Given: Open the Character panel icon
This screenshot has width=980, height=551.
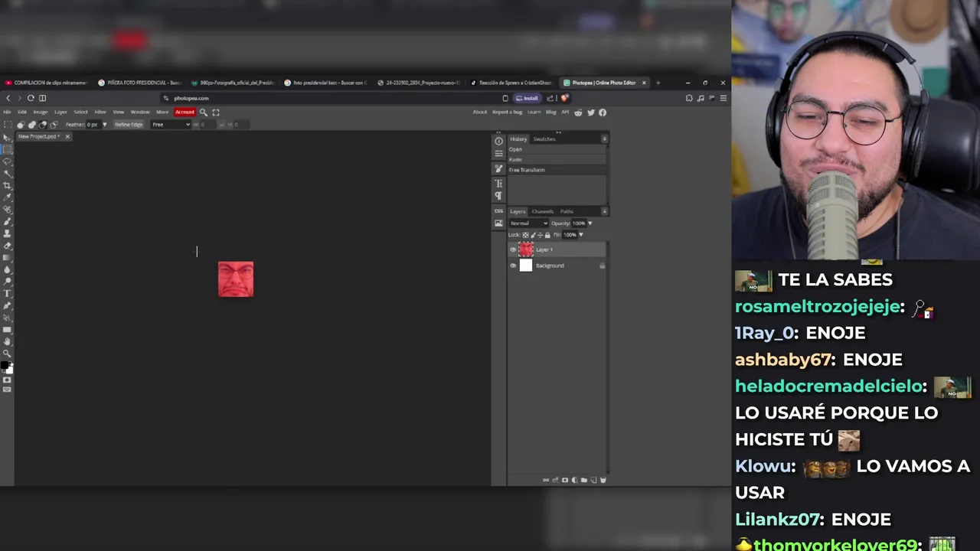Looking at the screenshot, I should click(x=498, y=184).
